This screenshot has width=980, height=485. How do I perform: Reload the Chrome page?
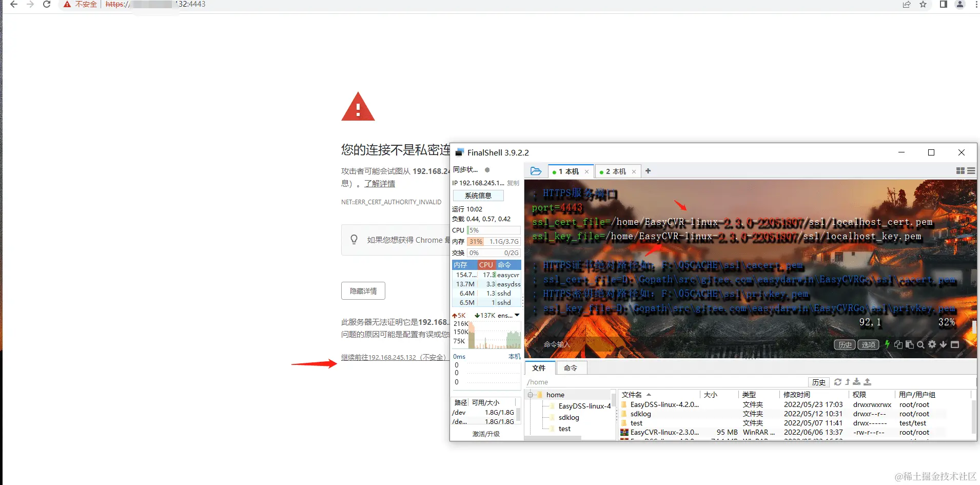[47, 5]
